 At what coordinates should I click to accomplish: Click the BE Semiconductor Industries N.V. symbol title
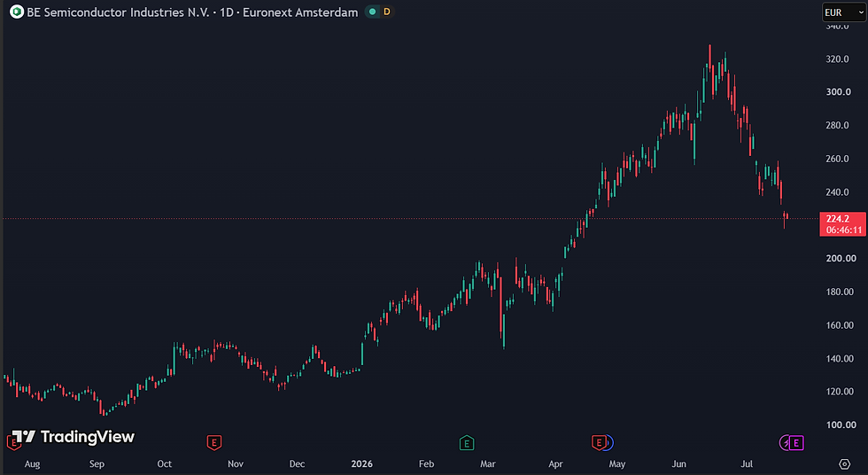pyautogui.click(x=118, y=12)
